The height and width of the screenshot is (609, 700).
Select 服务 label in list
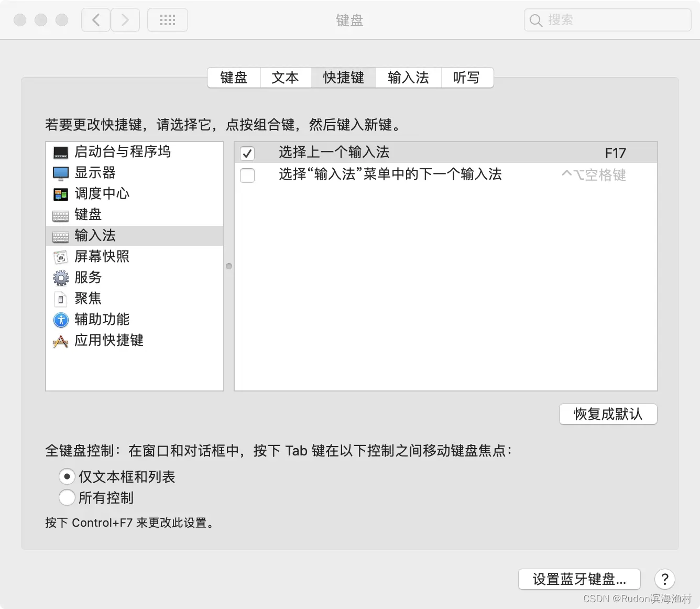pos(88,278)
